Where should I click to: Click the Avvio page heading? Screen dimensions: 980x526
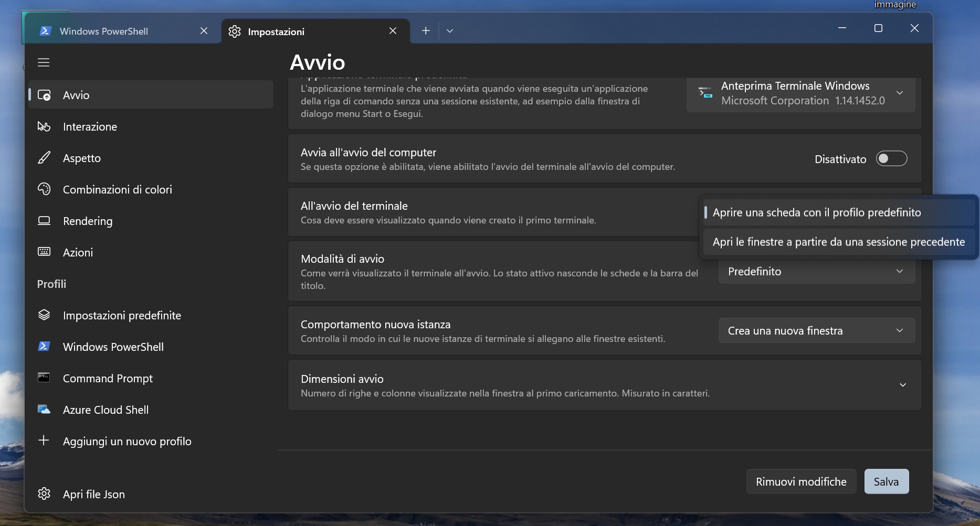click(x=318, y=62)
